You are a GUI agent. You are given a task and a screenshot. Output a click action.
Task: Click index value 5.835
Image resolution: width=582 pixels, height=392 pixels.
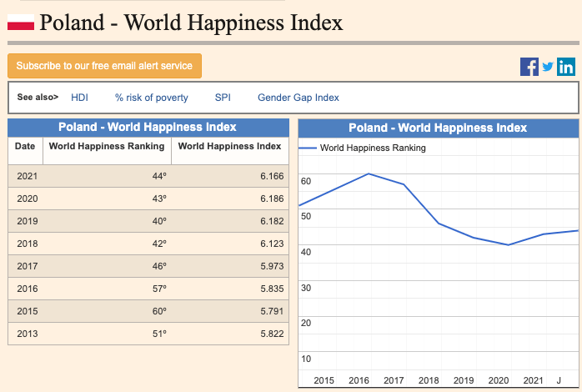pyautogui.click(x=272, y=289)
